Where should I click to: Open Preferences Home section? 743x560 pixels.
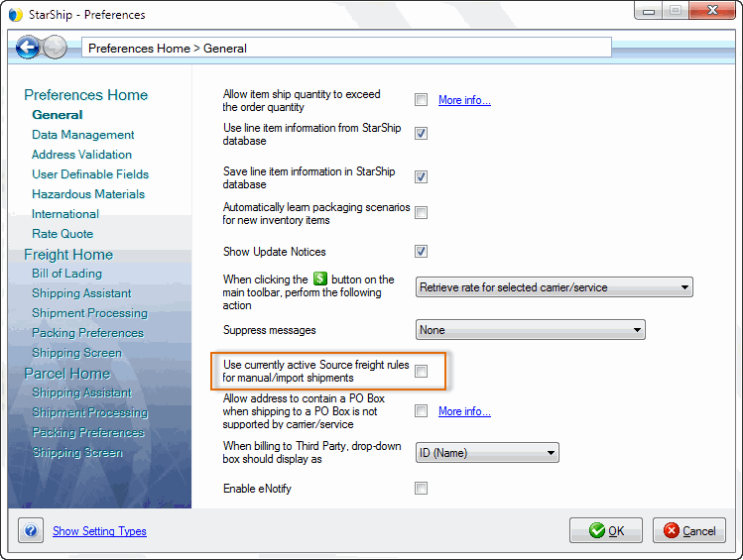click(x=85, y=95)
